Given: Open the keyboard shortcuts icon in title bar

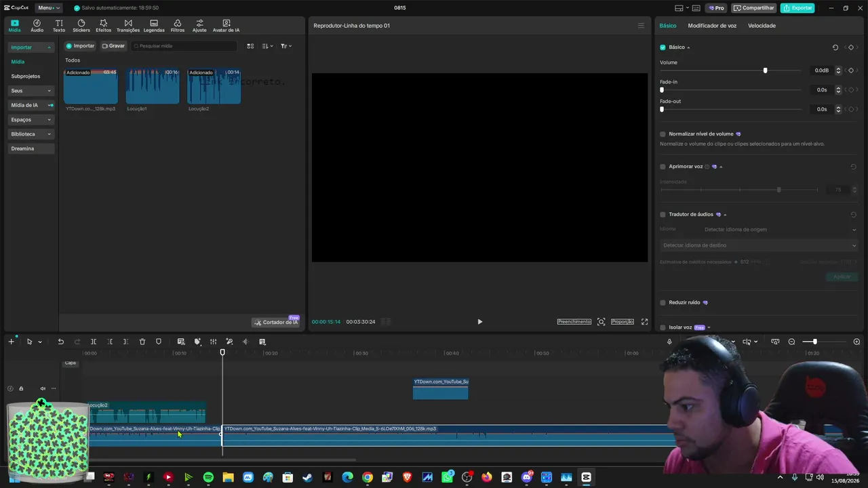Looking at the screenshot, I should [x=696, y=8].
